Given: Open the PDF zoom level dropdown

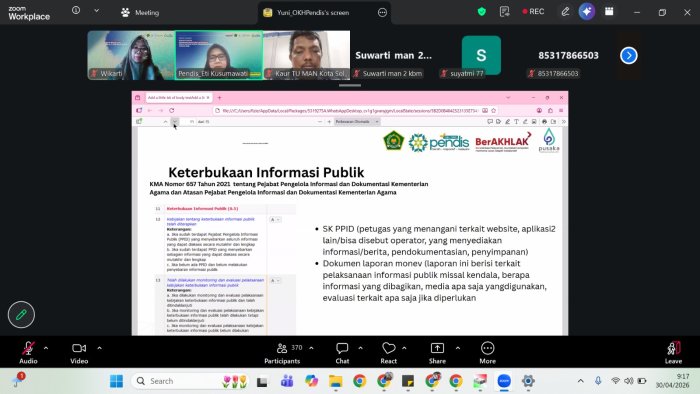Looking at the screenshot, I should click(x=357, y=121).
